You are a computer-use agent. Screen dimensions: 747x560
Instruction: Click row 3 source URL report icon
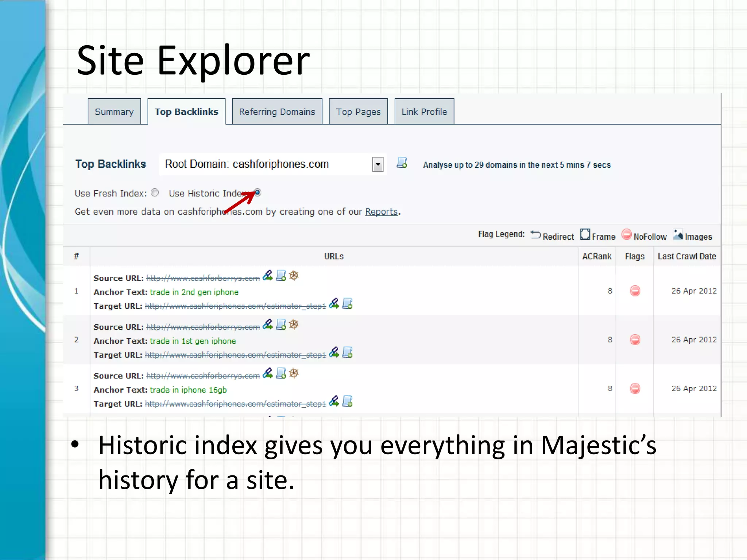tap(281, 373)
